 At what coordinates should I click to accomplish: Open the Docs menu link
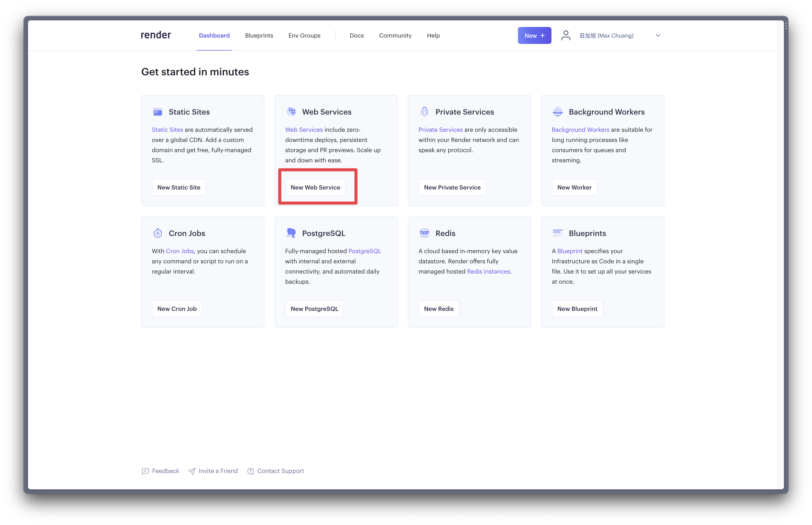tap(356, 35)
